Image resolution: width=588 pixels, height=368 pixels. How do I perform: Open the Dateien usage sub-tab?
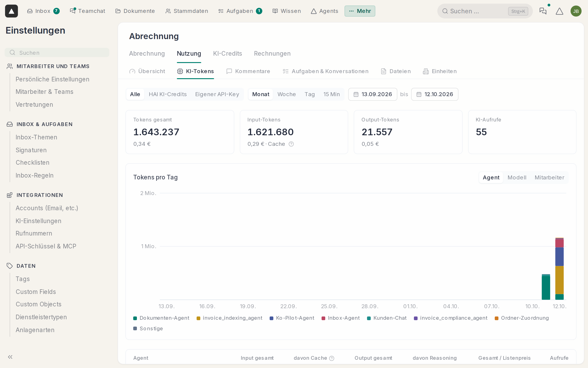[x=396, y=71]
